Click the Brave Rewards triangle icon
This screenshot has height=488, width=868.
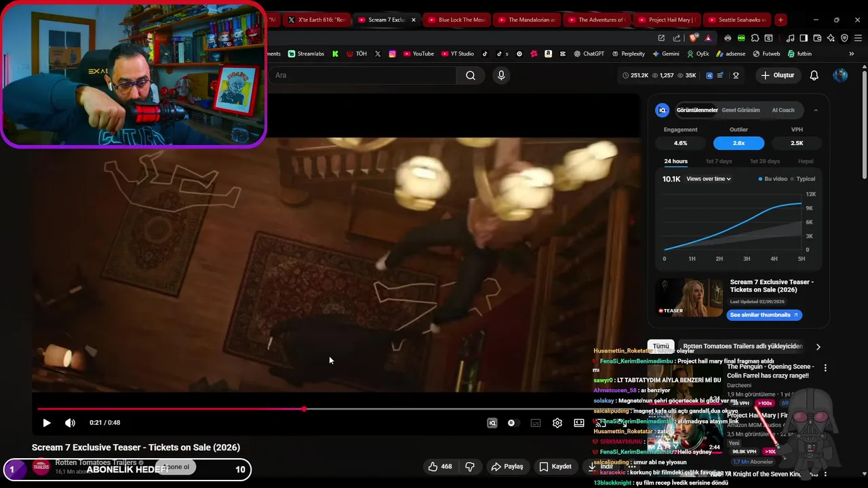(708, 38)
